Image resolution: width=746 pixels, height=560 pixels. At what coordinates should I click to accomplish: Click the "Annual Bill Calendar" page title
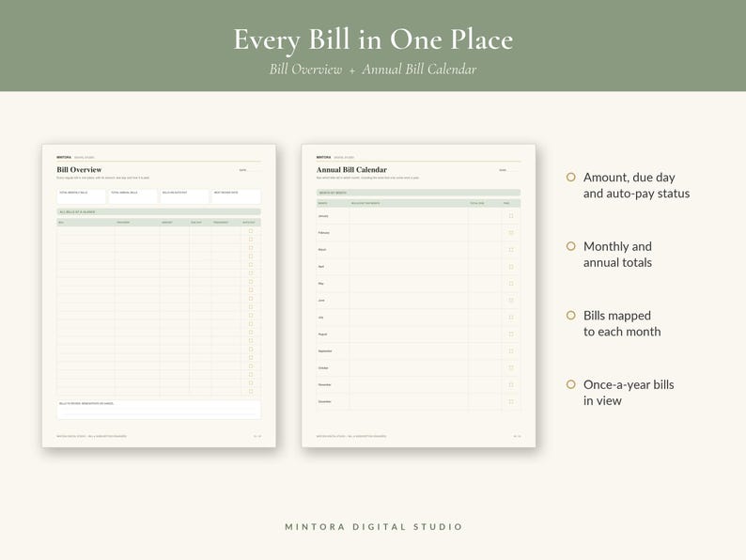click(x=351, y=169)
